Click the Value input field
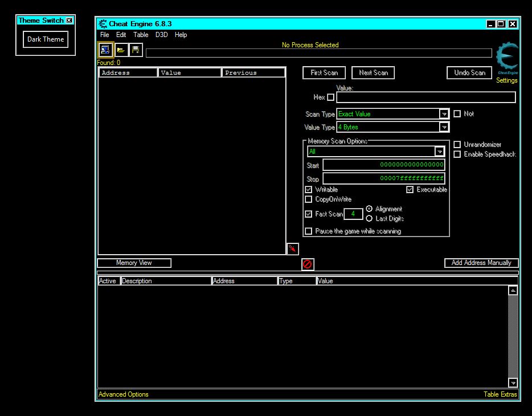This screenshot has height=416, width=532. click(x=426, y=97)
